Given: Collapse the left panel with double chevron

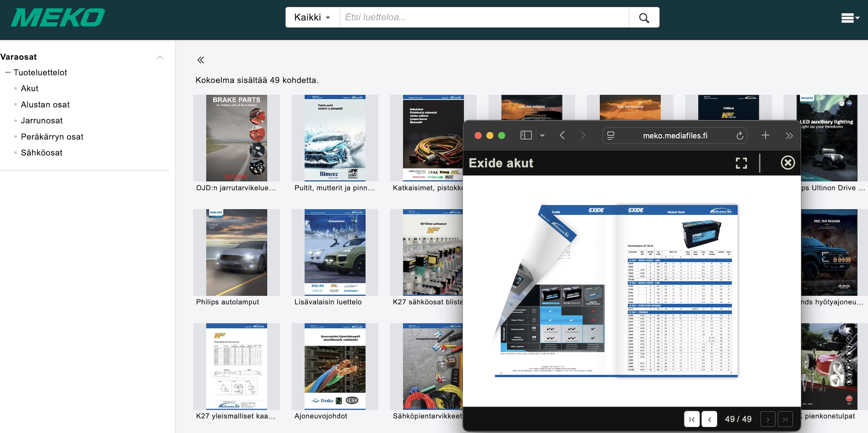Looking at the screenshot, I should click(201, 60).
